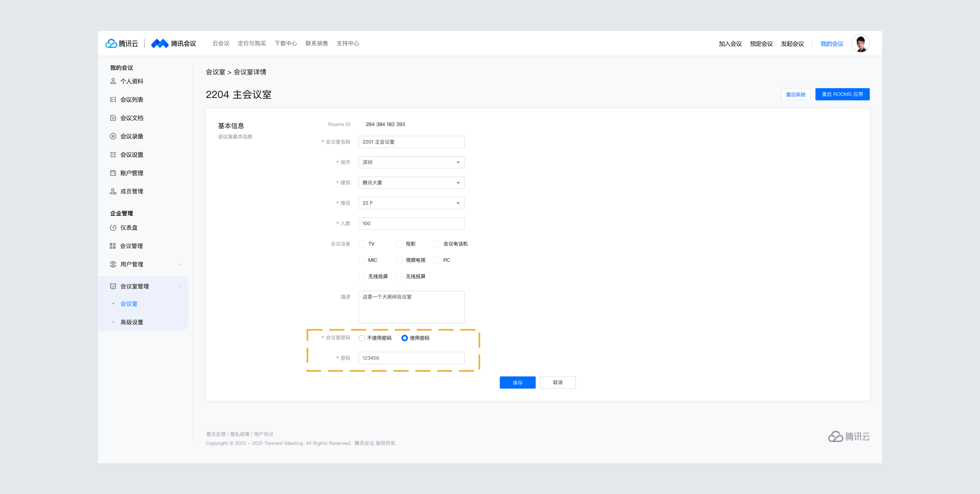The height and width of the screenshot is (494, 980).
Task: Open the 联系销售 navigation item
Action: (316, 43)
